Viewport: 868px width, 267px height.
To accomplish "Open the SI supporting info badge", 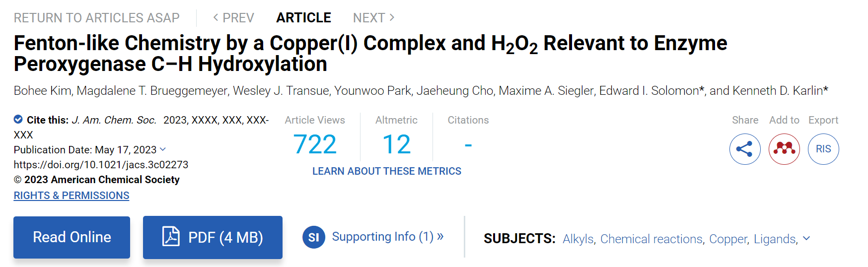I will pyautogui.click(x=313, y=237).
